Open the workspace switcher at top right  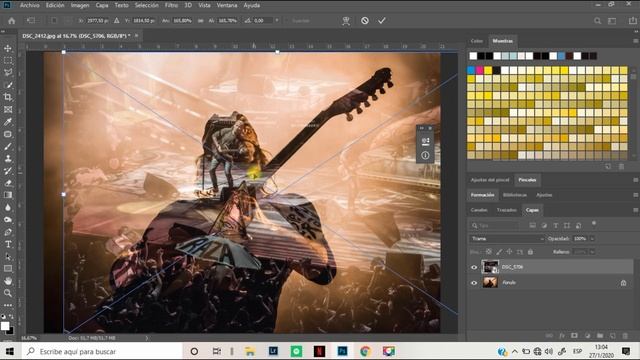(612, 21)
